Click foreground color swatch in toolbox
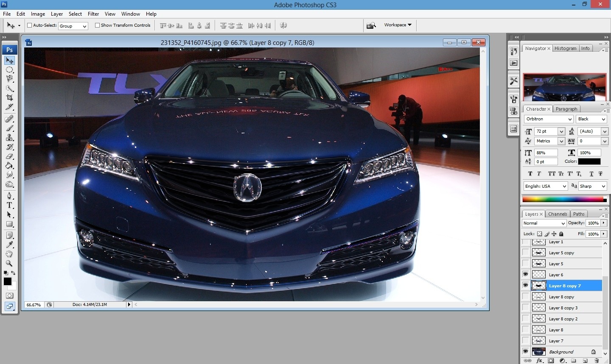The width and height of the screenshot is (611, 364). [8, 282]
